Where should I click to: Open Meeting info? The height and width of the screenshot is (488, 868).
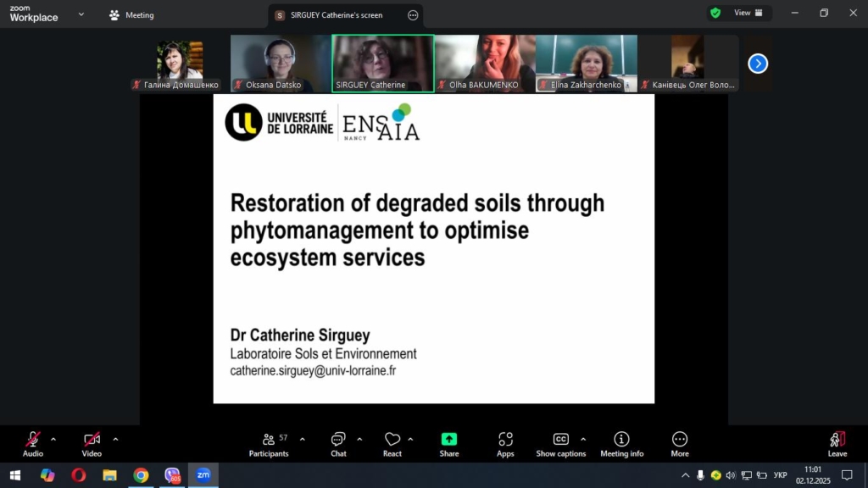(621, 443)
